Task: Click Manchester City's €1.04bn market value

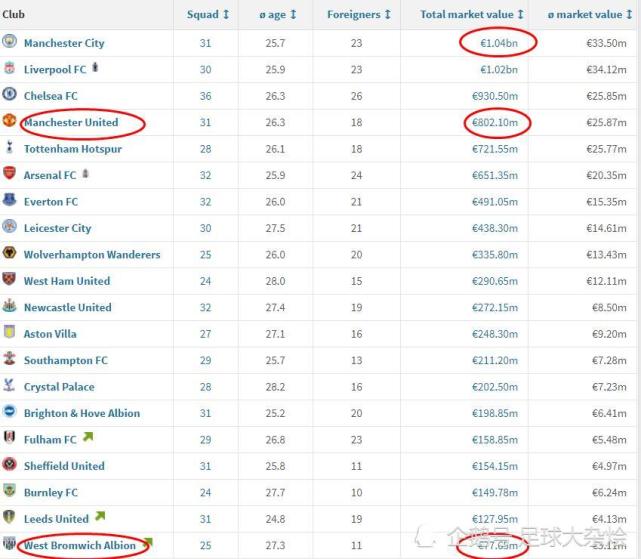Action: (499, 43)
